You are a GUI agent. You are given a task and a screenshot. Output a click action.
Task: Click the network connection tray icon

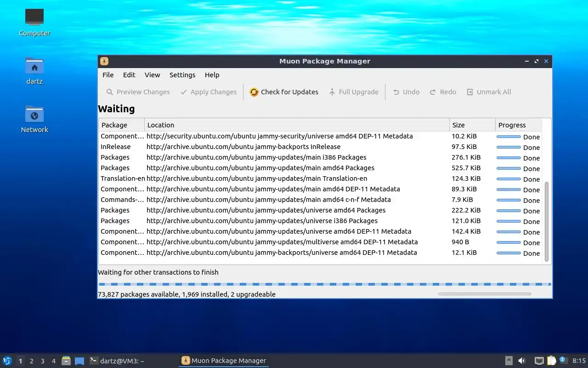(x=539, y=361)
